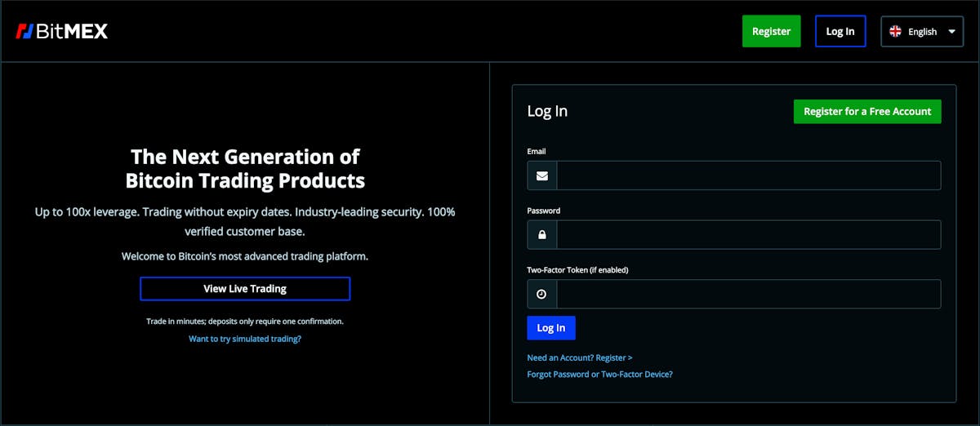This screenshot has height=426, width=980.
Task: Expand language list with the down arrow
Action: (951, 32)
